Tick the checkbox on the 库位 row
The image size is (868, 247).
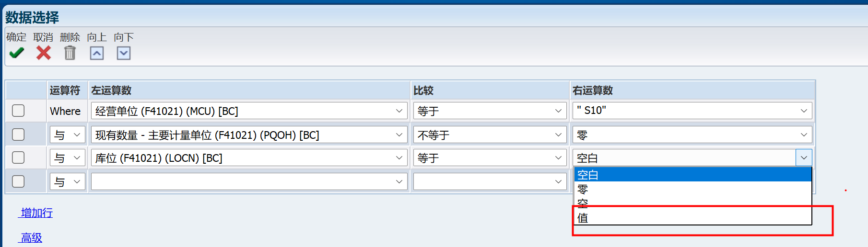18,157
